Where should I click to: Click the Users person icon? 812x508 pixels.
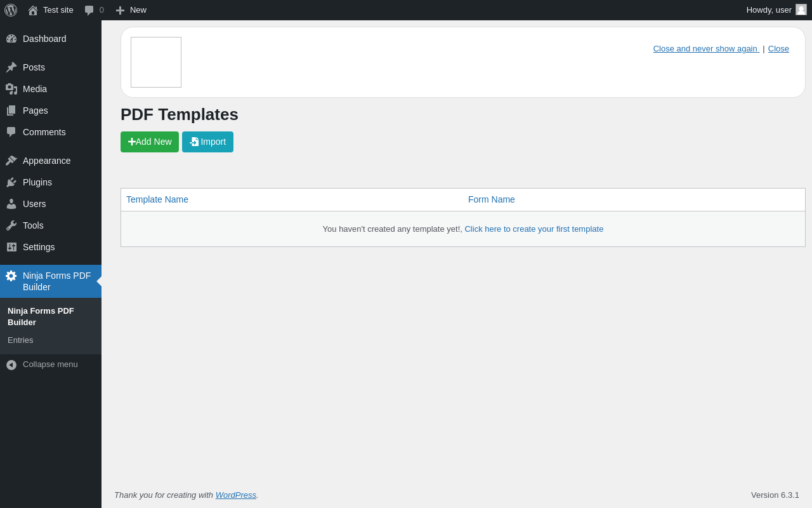(x=11, y=204)
